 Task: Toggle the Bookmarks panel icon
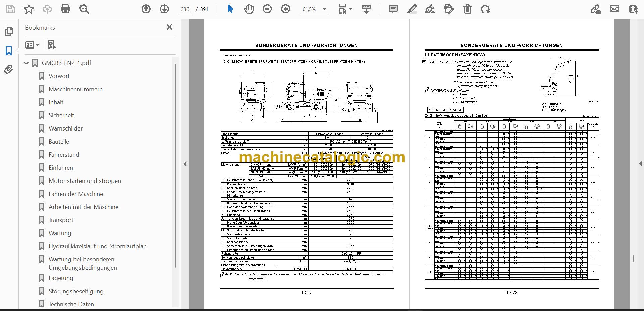point(9,51)
